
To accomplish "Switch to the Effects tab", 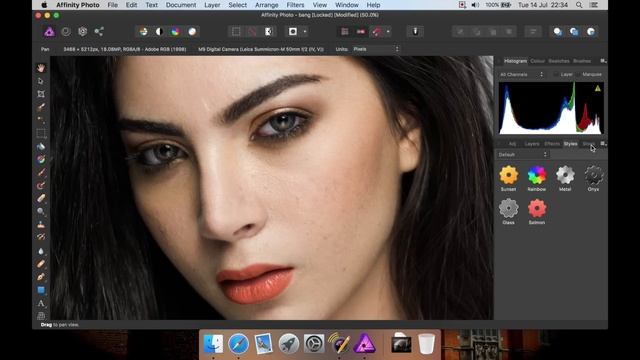I will pos(552,144).
